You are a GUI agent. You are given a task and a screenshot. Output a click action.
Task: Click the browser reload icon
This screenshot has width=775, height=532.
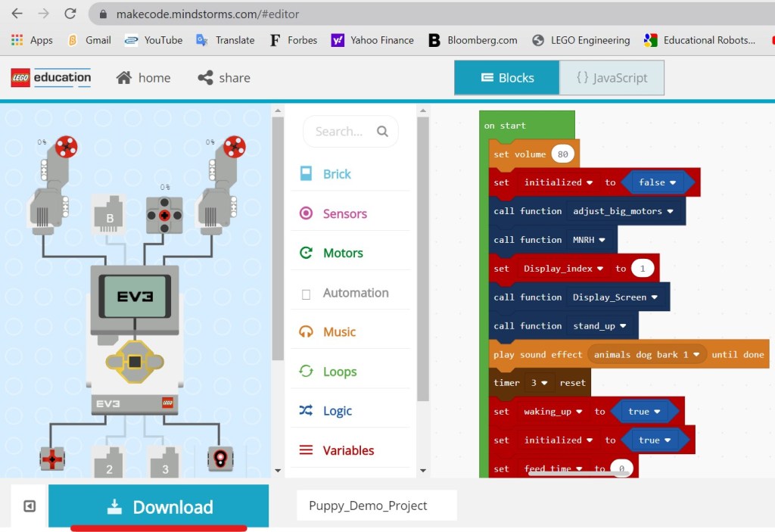[70, 14]
